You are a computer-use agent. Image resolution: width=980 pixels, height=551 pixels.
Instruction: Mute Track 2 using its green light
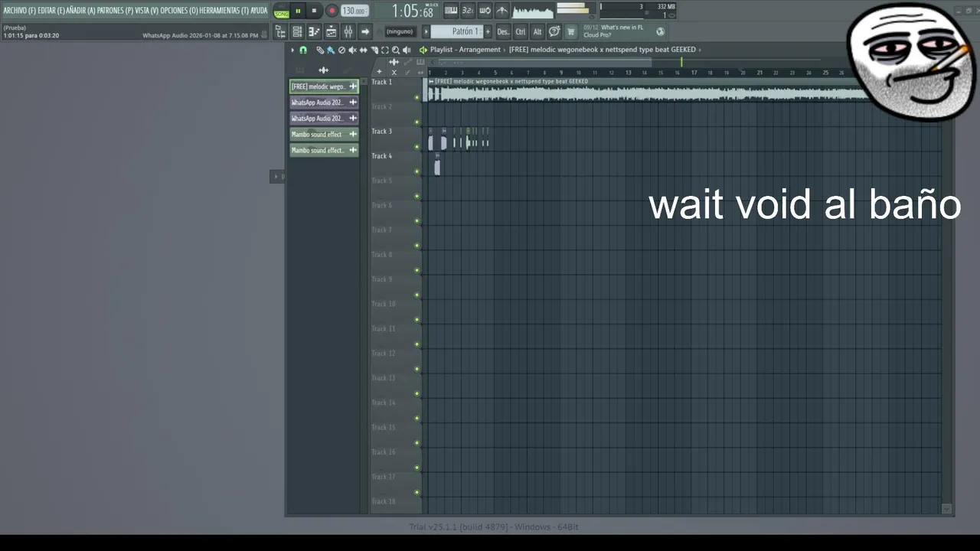(417, 122)
